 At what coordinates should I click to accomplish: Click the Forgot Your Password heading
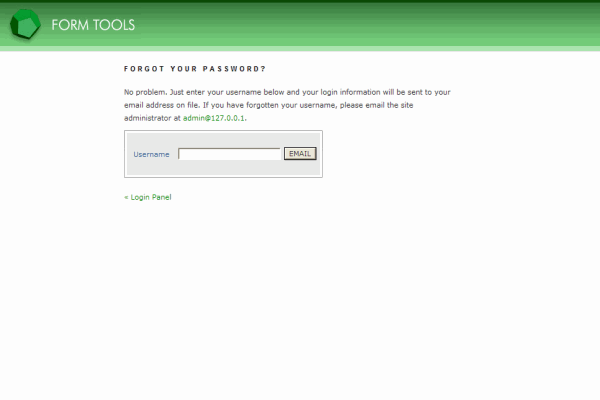(195, 69)
